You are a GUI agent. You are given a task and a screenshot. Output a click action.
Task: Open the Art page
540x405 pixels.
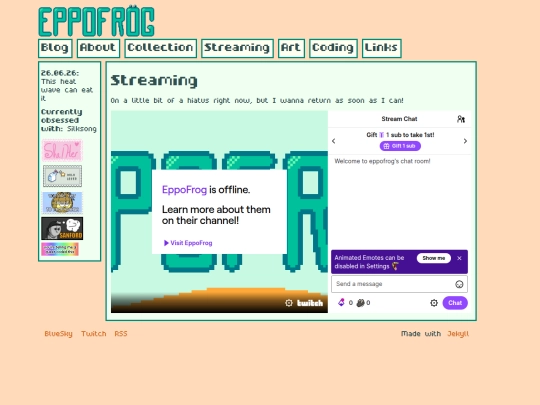click(x=291, y=48)
